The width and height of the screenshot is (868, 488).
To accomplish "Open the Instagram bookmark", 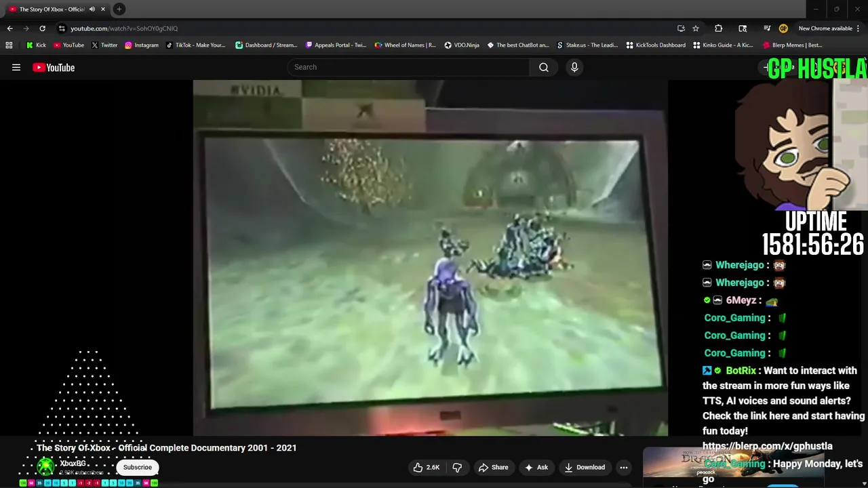I will pyautogui.click(x=141, y=45).
